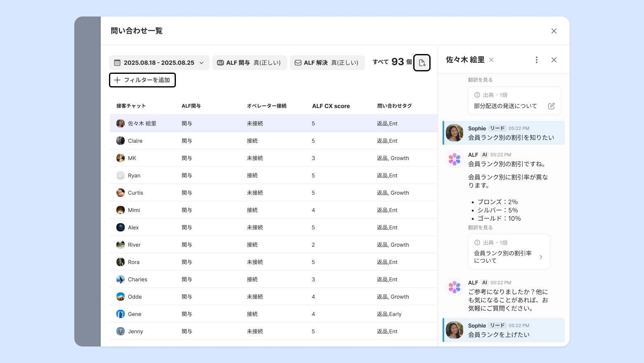Click the 部分配送の発送について source card

pos(515,101)
